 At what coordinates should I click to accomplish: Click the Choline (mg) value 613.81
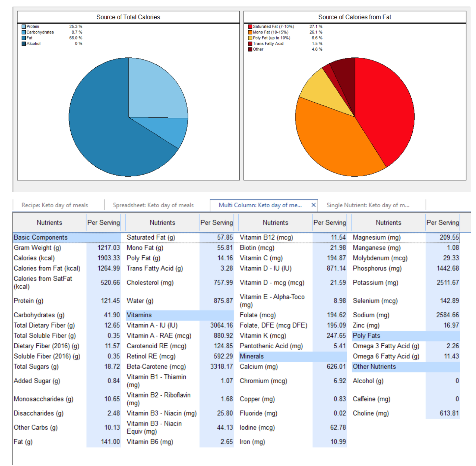click(449, 413)
